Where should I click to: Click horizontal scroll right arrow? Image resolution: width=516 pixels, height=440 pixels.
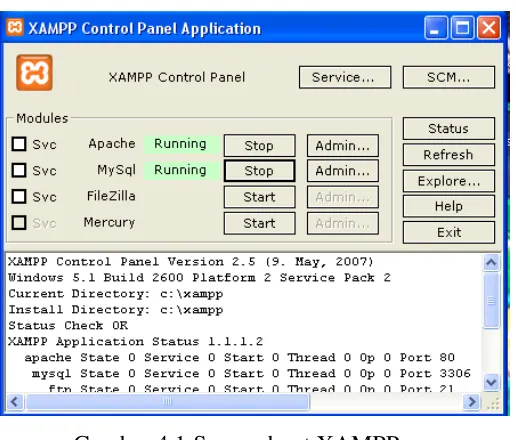point(472,402)
